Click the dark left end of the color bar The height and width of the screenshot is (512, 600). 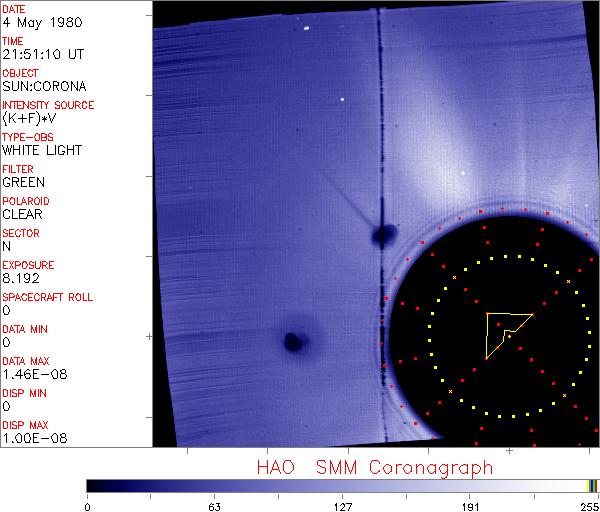(x=93, y=485)
